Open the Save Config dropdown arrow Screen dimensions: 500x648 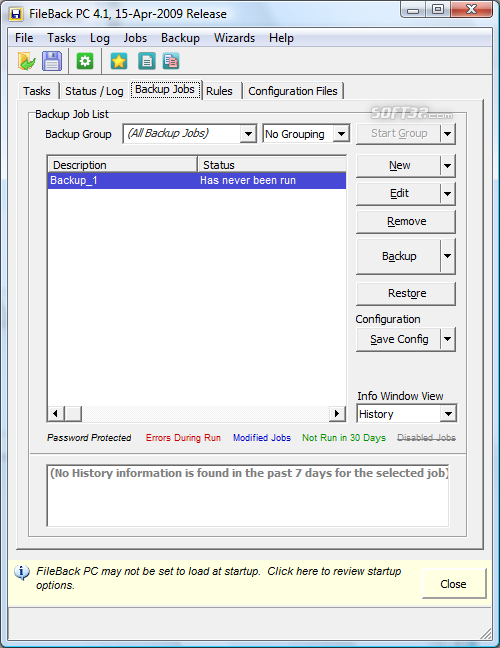point(448,339)
